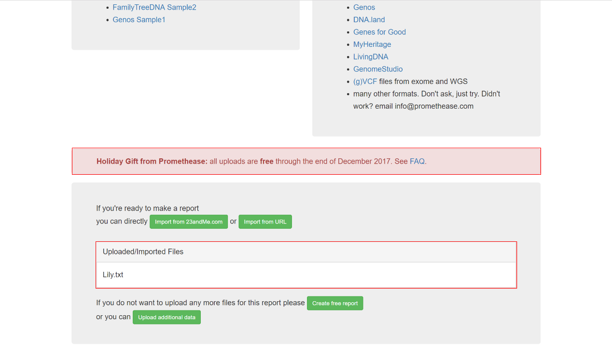
Task: Open the GenomeStudio link
Action: [x=378, y=69]
